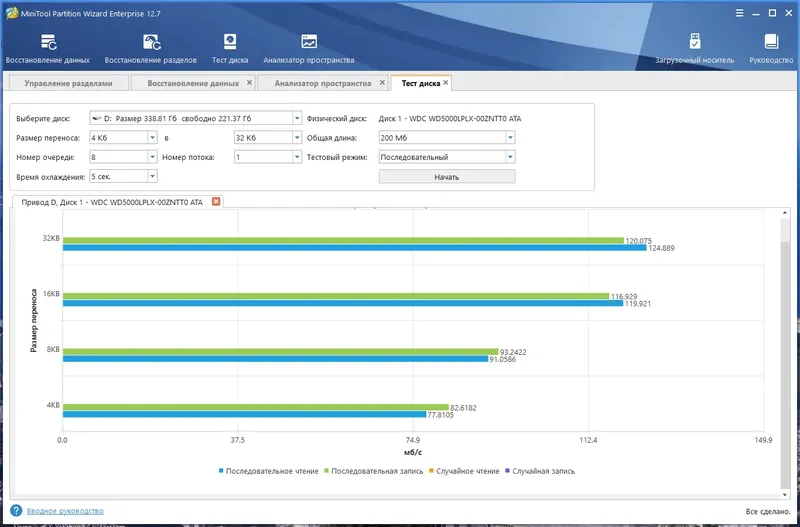Click the 16KB green write bar
The width and height of the screenshot is (800, 527).
pos(336,296)
